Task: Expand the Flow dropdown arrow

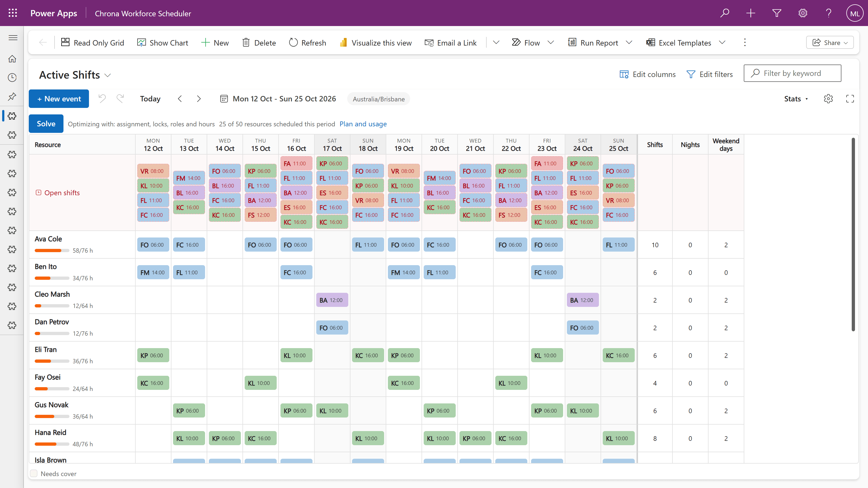Action: coord(551,43)
